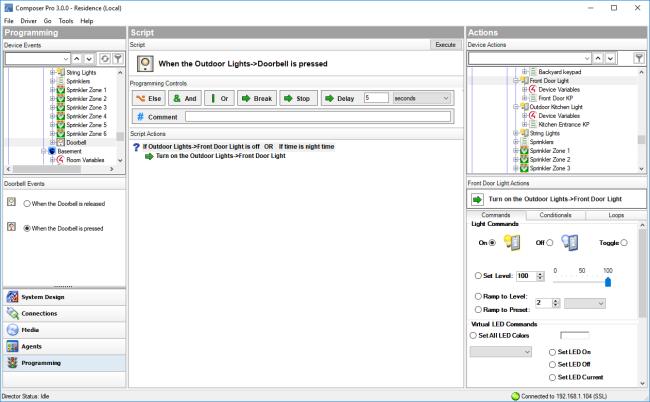Screen dimensions: 650x402
Task: Click the lit light bulb On icon
Action: 512,242
